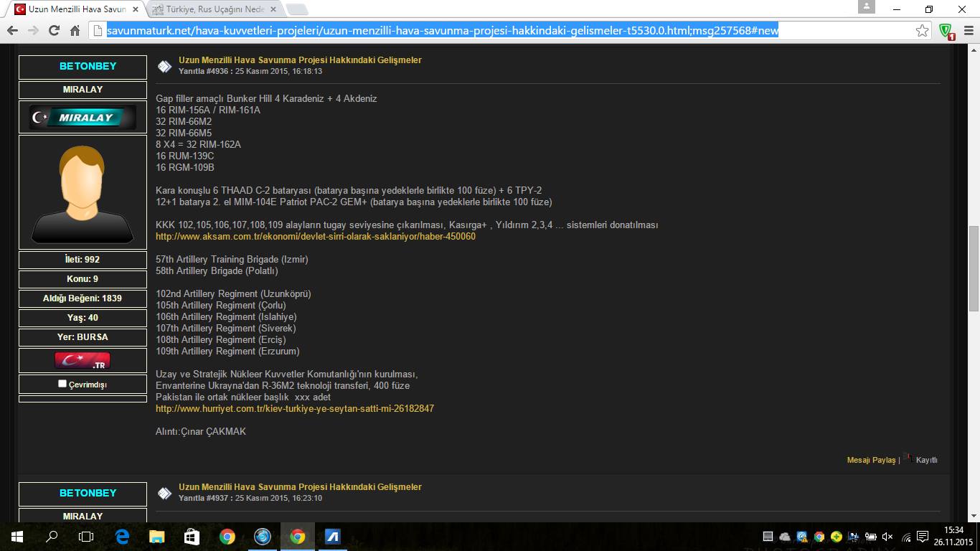Click the battery tray icon
The height and width of the screenshot is (551, 980).
870,537
